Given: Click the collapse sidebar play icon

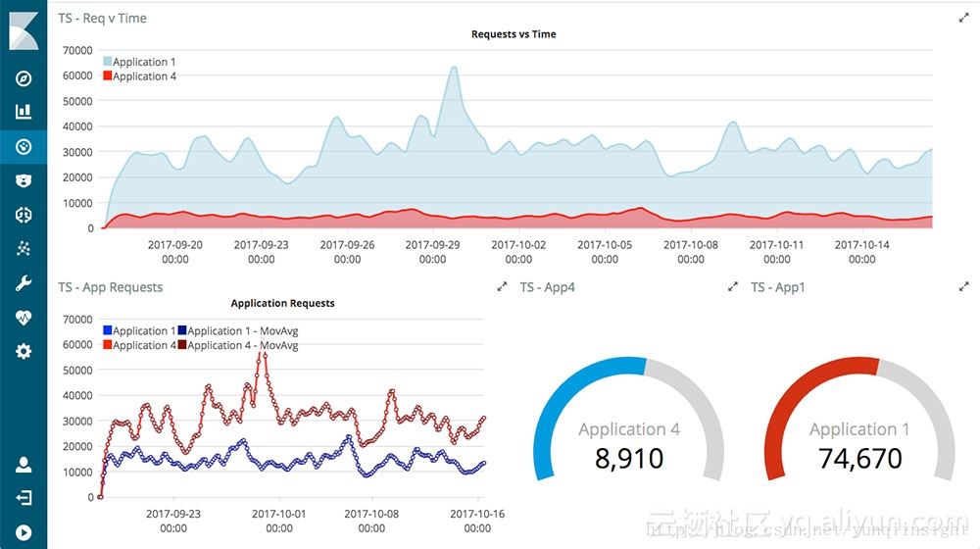Looking at the screenshot, I should [24, 532].
